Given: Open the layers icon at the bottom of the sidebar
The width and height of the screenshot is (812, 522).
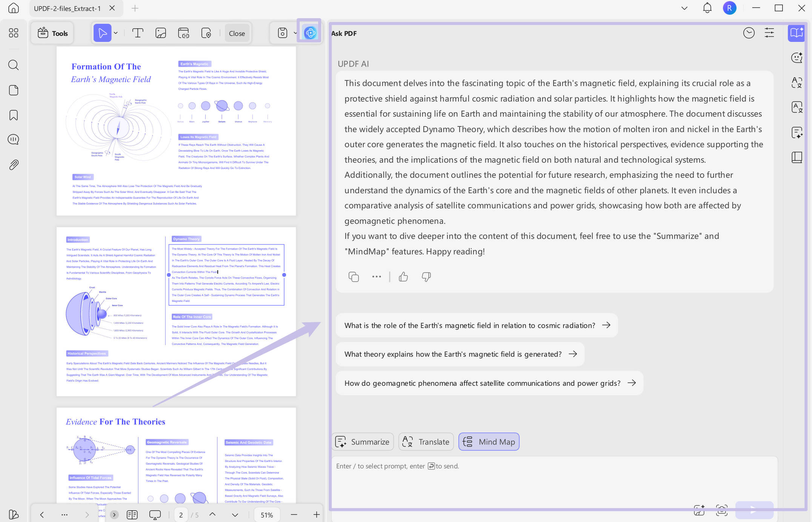Looking at the screenshot, I should point(14,514).
